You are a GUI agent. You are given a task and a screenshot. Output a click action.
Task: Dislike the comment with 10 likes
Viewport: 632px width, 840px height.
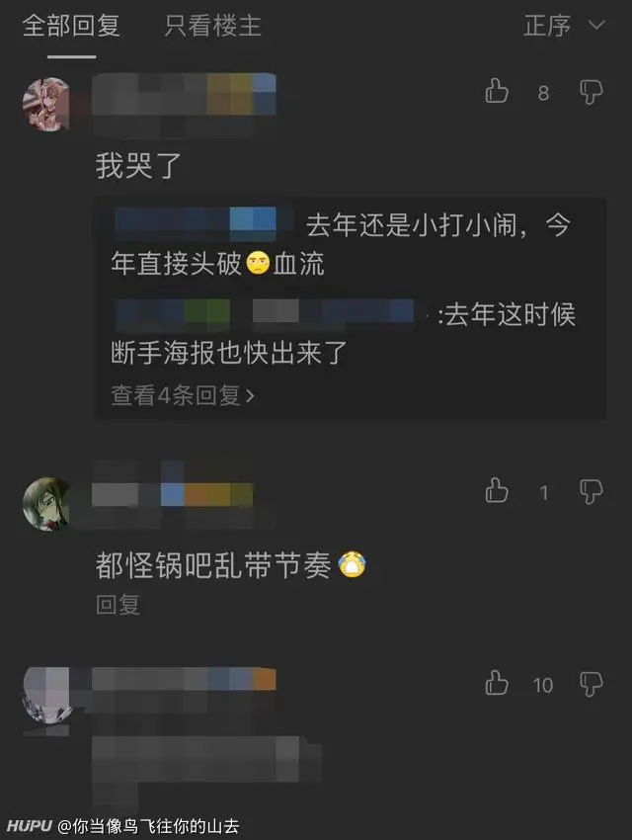(591, 685)
